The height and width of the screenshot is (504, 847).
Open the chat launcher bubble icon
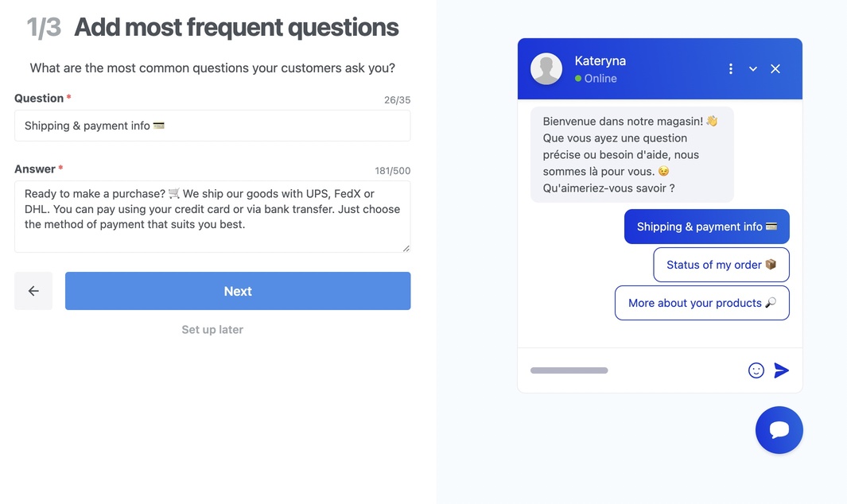tap(779, 429)
